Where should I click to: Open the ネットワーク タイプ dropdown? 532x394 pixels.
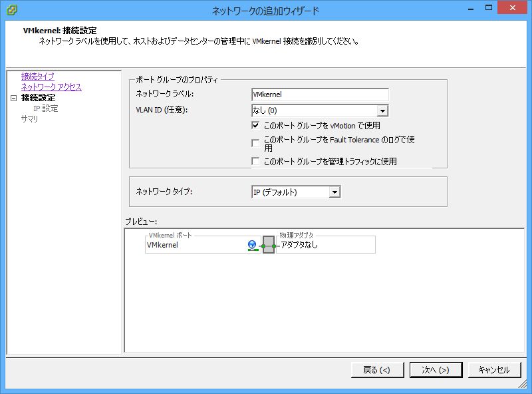click(334, 192)
